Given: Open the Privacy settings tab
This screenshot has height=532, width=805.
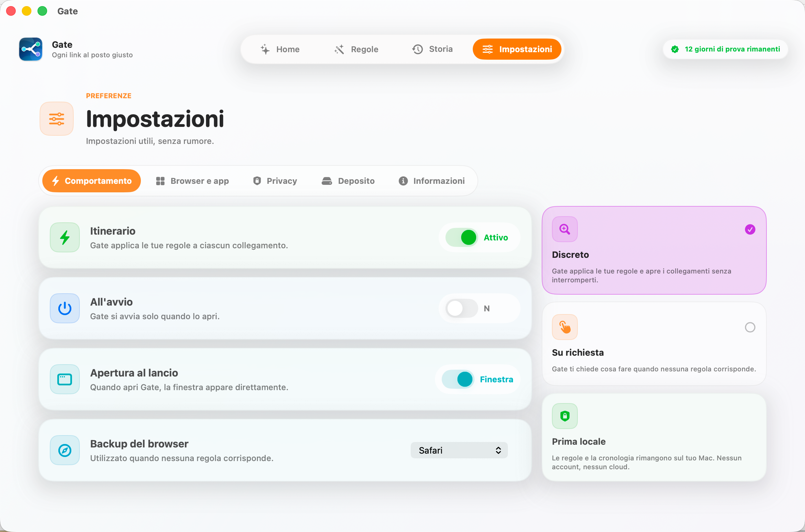Looking at the screenshot, I should [275, 181].
